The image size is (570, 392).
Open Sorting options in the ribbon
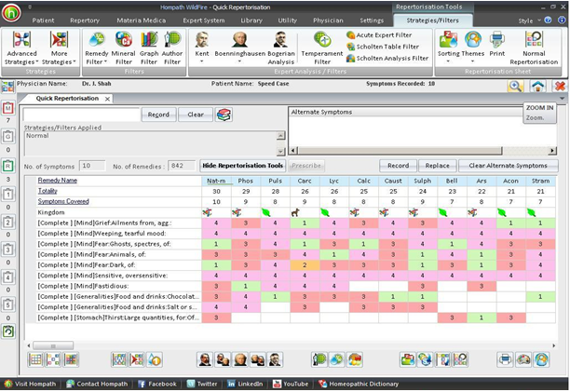click(x=448, y=47)
